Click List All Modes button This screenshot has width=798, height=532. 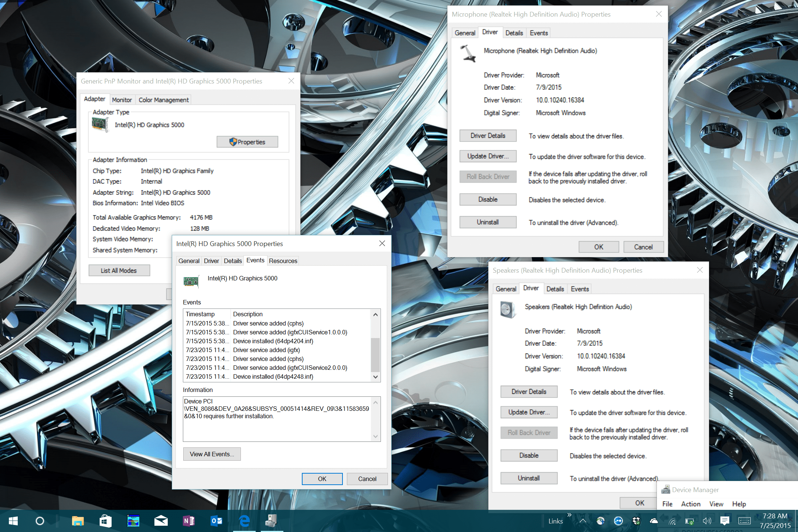coord(119,270)
